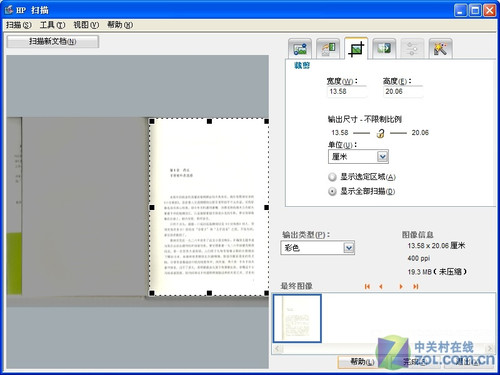Select 显示全部扫描 radio option
This screenshot has height=375, width=500.
332,191
